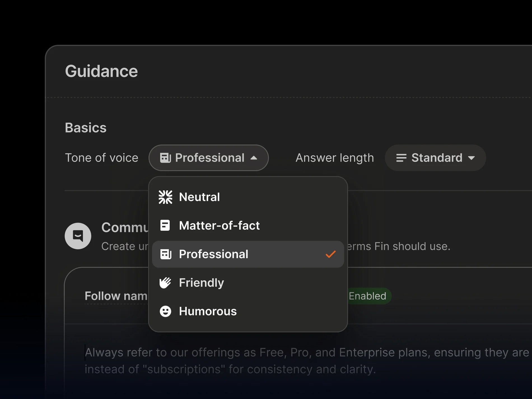Click the newspaper icon in Tone dropdown button
The height and width of the screenshot is (399, 532).
165,158
